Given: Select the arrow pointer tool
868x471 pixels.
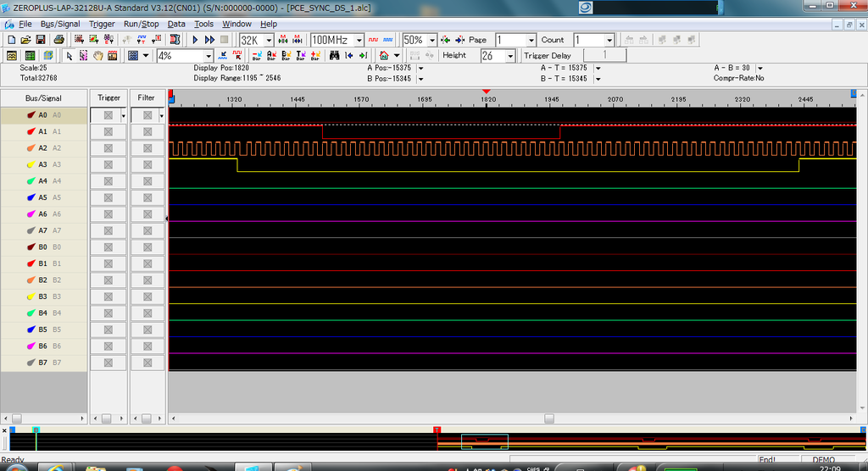Looking at the screenshot, I should point(70,56).
